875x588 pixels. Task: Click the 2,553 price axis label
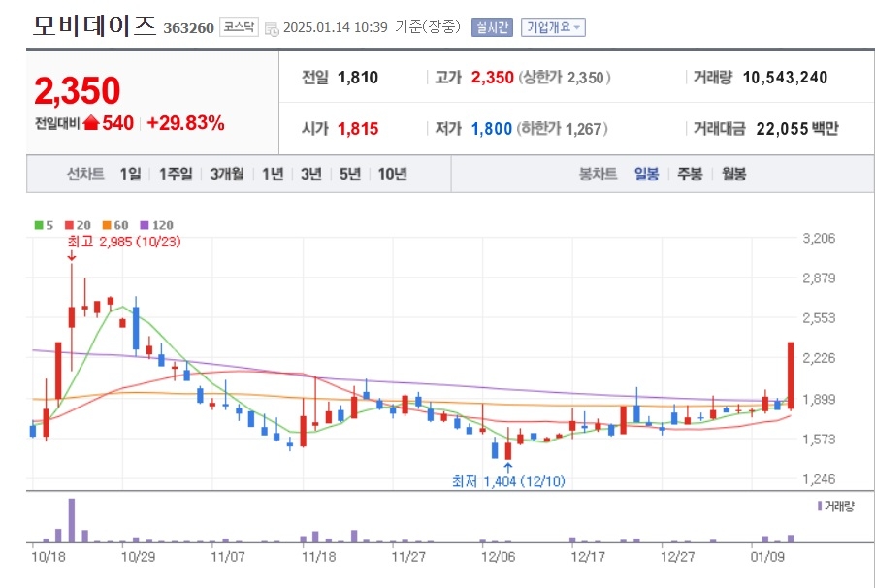(819, 318)
